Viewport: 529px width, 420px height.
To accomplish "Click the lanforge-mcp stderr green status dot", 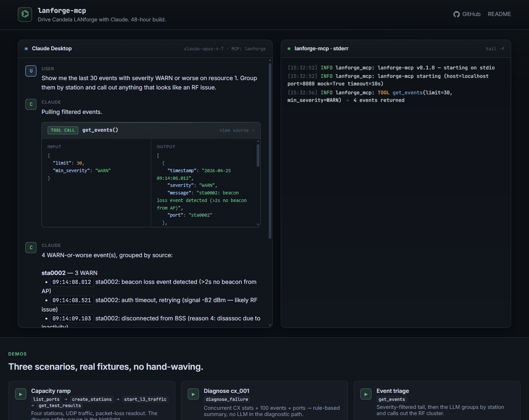I will tap(289, 48).
